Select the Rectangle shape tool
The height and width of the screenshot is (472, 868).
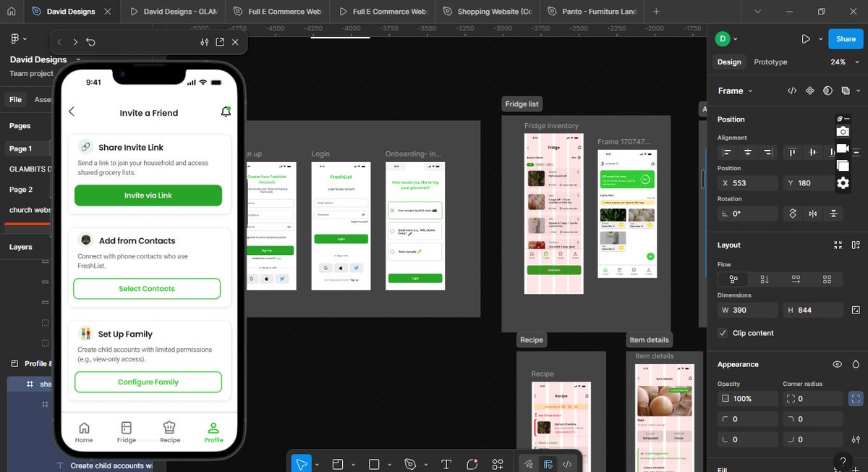click(x=374, y=464)
